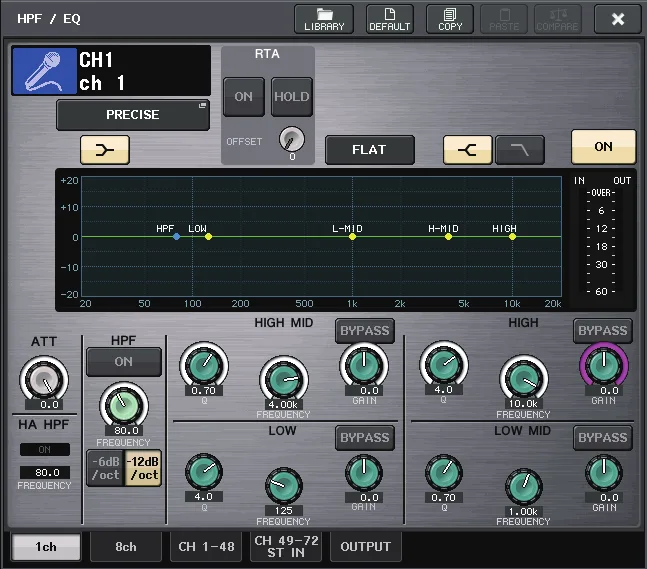Bypass the HIGH MID band
This screenshot has width=647, height=569.
365,331
